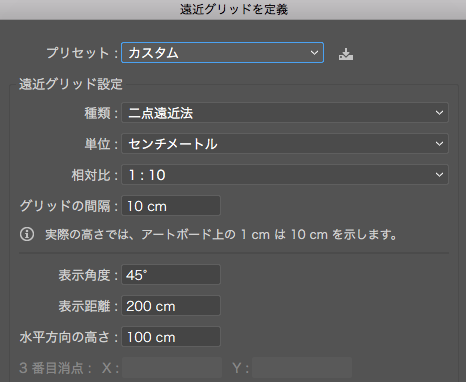
Task: Click the 実際の高さでは info text
Action: coord(221,235)
